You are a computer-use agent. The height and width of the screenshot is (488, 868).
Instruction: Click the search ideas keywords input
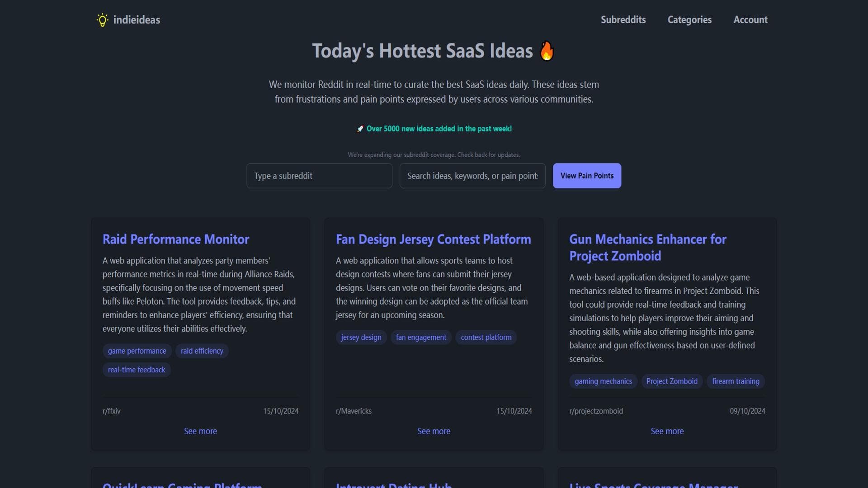tap(472, 176)
